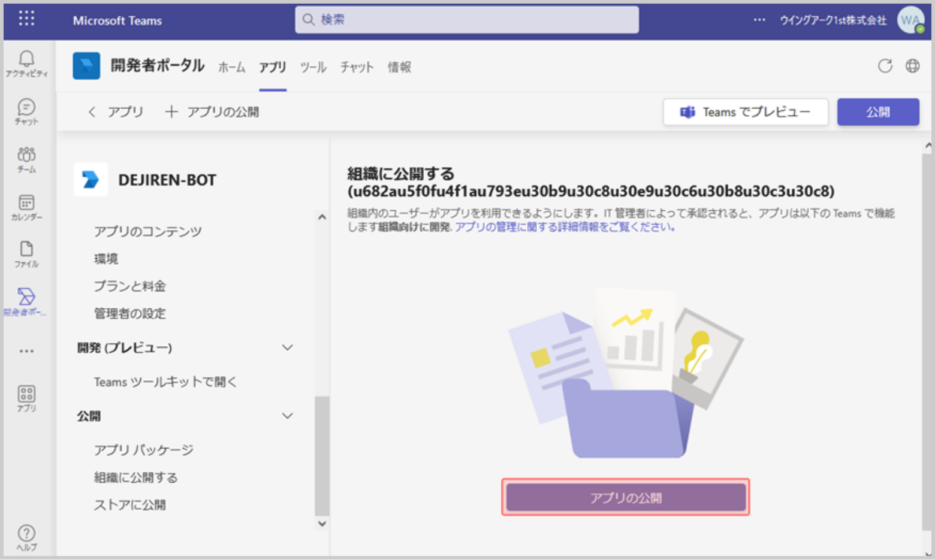Open the Teams app launcher grid
Viewport: 935px width, 560px height.
pyautogui.click(x=26, y=19)
